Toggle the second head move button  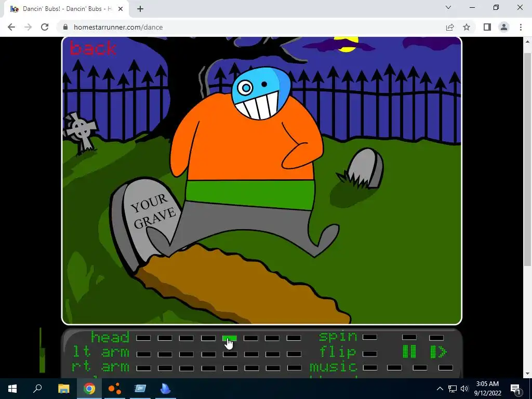click(165, 338)
